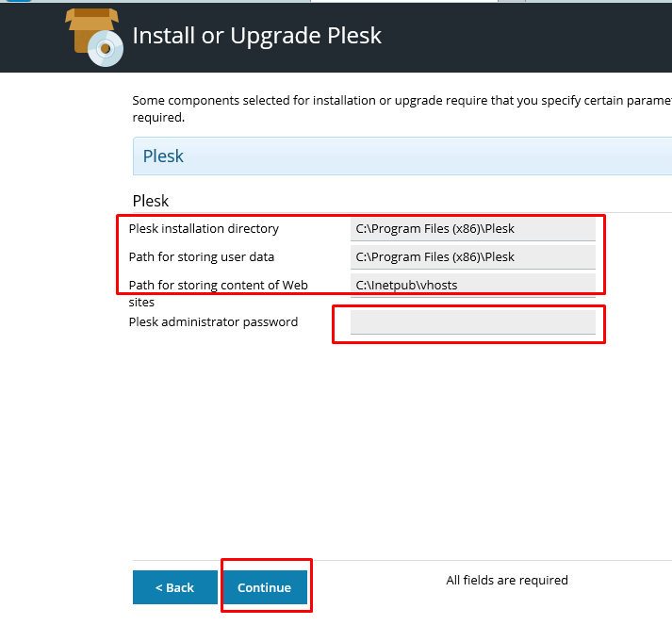Focus the Plesk installation directory field
Viewport: 672px width, 625px height.
pyautogui.click(x=472, y=228)
